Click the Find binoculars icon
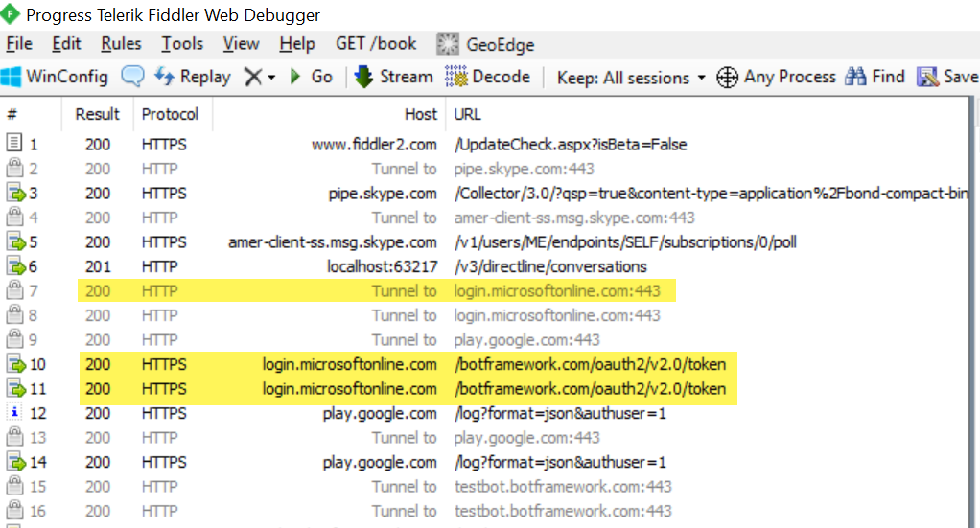Image resolution: width=980 pixels, height=528 pixels. point(855,77)
